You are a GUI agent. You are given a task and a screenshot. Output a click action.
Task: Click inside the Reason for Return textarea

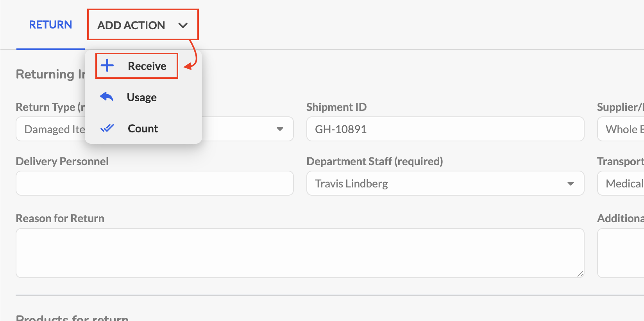(x=300, y=253)
